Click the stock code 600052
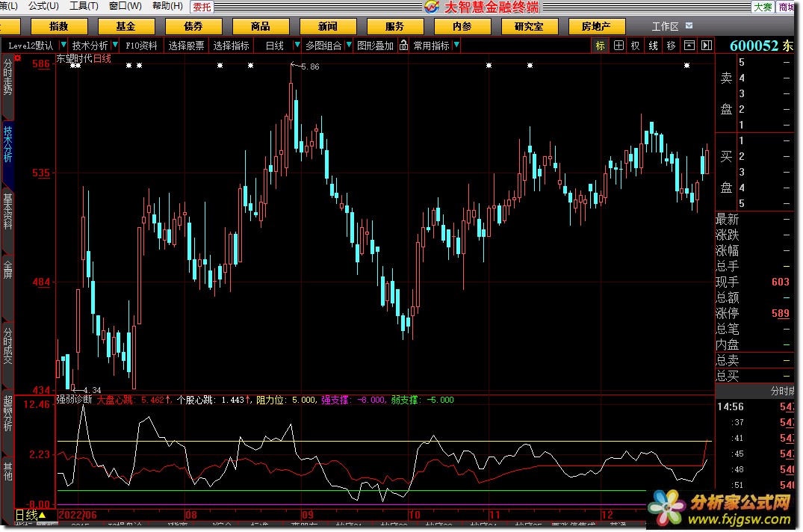The width and height of the screenshot is (803, 532). (754, 46)
